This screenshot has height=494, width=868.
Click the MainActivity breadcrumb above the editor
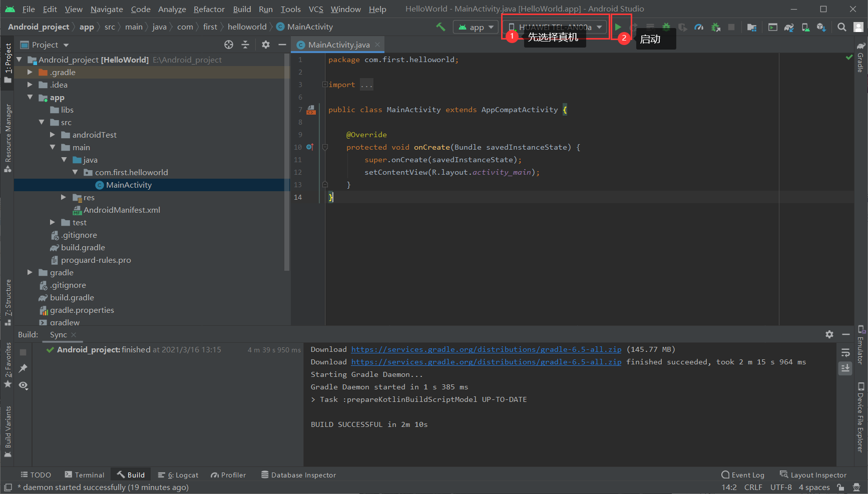coord(309,27)
